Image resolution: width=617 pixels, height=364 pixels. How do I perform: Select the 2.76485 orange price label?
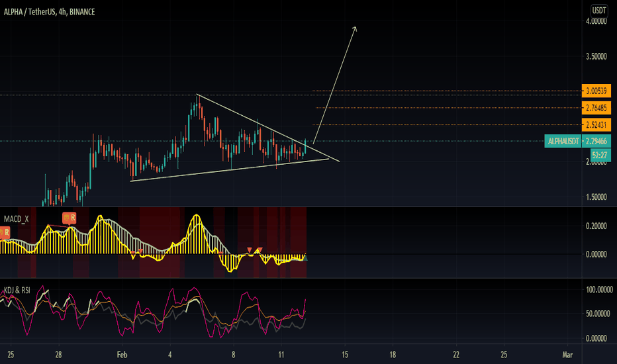tap(596, 108)
